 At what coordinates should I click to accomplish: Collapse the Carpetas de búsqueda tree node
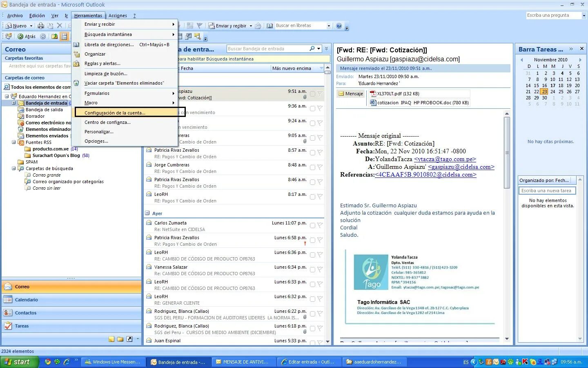(x=14, y=168)
